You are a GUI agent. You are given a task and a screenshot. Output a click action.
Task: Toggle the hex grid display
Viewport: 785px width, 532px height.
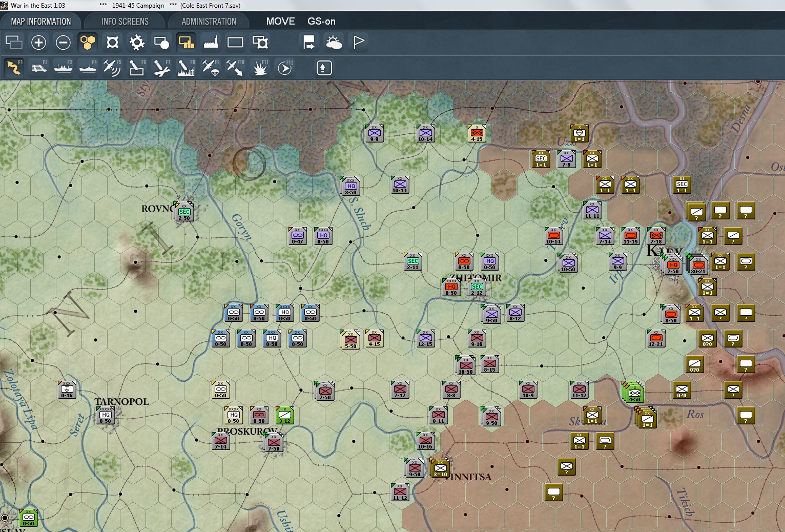(x=88, y=42)
